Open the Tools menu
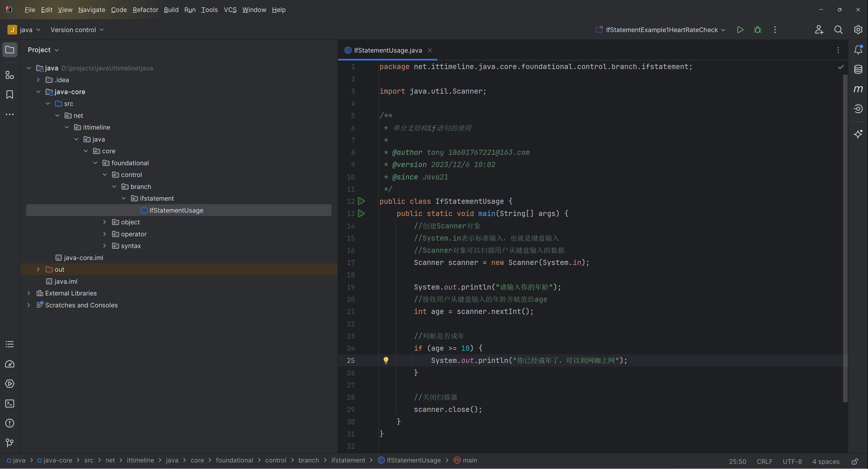 click(209, 10)
